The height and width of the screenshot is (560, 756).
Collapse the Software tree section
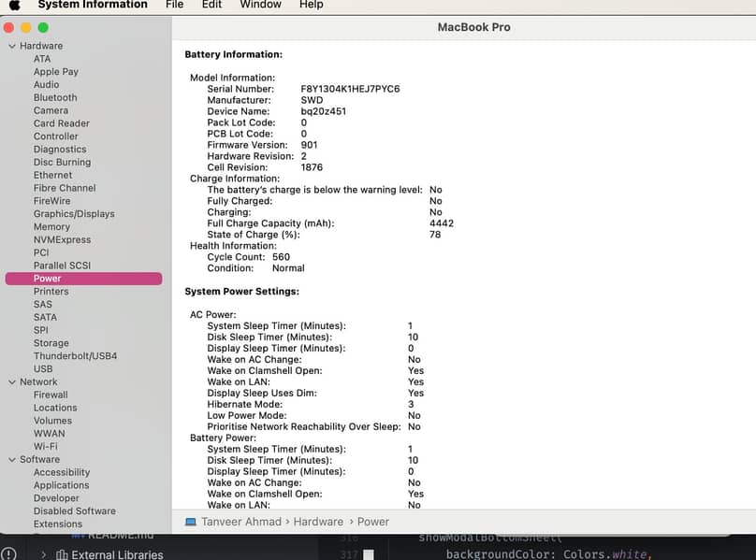(11, 459)
